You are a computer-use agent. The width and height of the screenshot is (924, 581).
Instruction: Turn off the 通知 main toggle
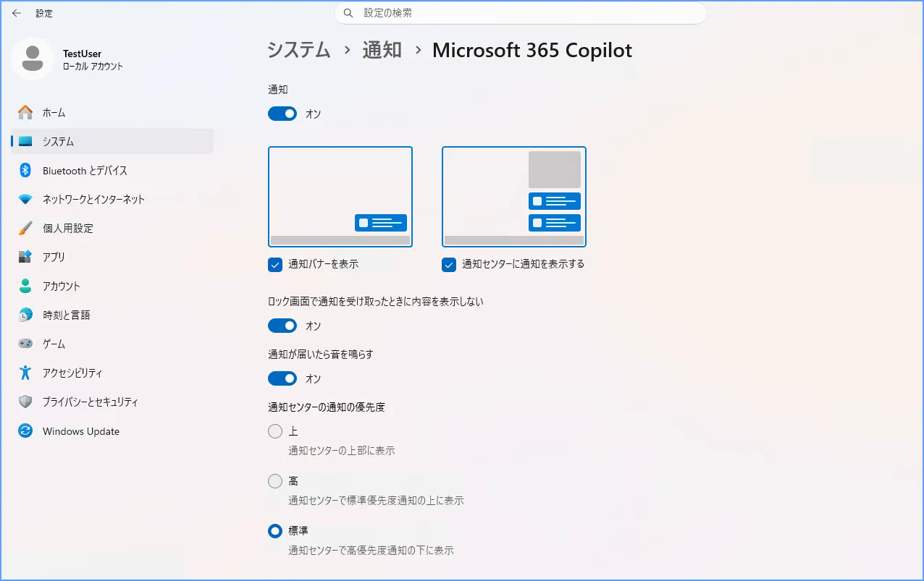point(282,114)
